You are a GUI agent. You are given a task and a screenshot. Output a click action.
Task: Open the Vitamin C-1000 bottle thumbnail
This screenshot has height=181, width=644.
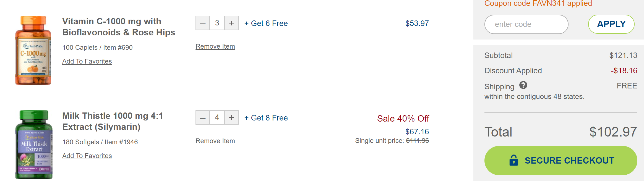(33, 50)
